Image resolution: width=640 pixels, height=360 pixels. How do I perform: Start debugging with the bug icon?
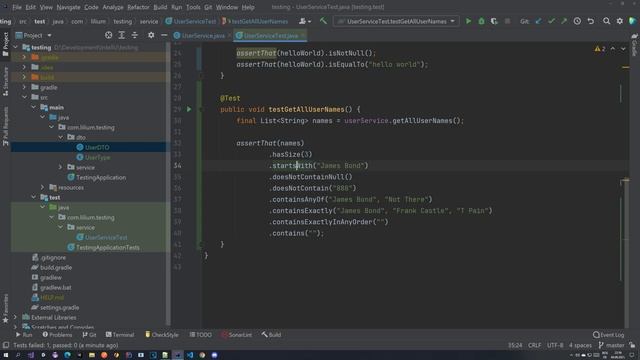[481, 21]
